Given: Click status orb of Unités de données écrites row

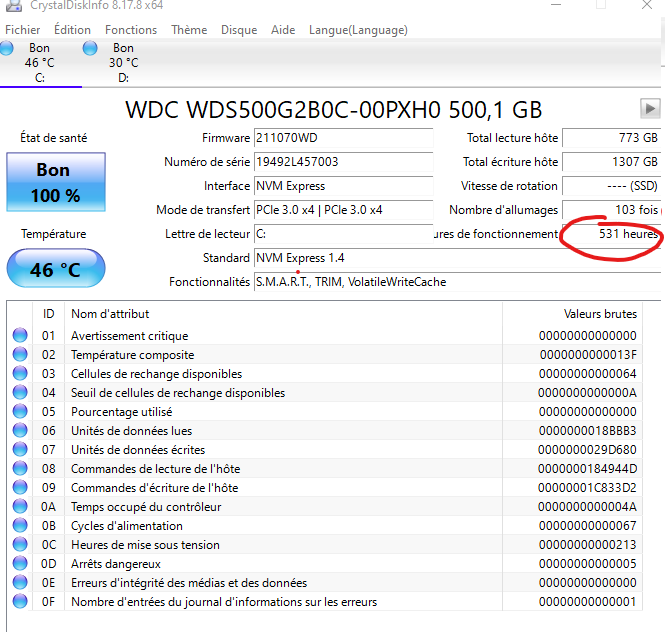Looking at the screenshot, I should pos(20,449).
